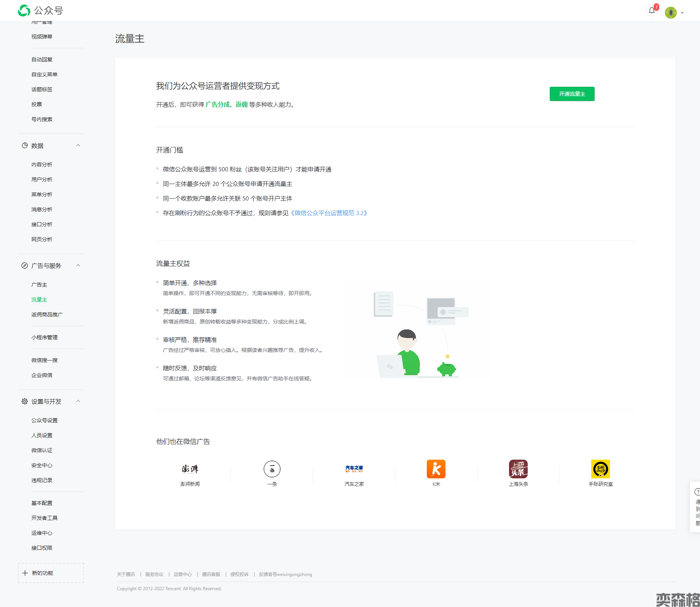Click the orange K米 logo
This screenshot has height=607, width=700.
(436, 469)
